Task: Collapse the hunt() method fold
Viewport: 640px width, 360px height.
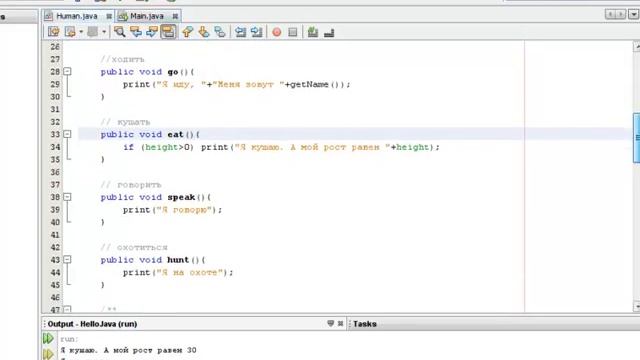Action: point(67,259)
